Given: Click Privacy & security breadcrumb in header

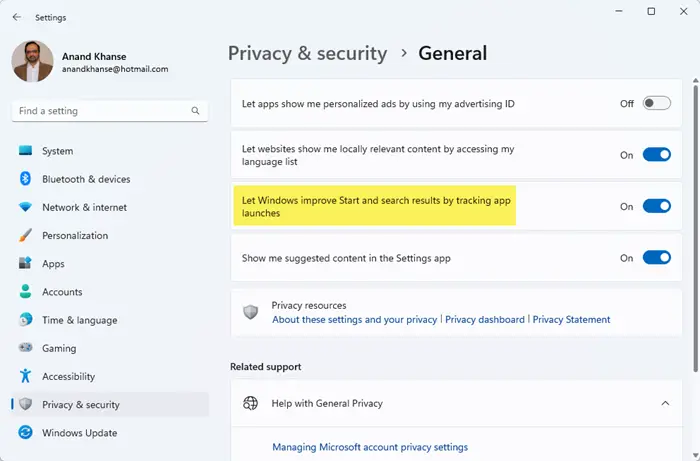Looking at the screenshot, I should point(308,54).
